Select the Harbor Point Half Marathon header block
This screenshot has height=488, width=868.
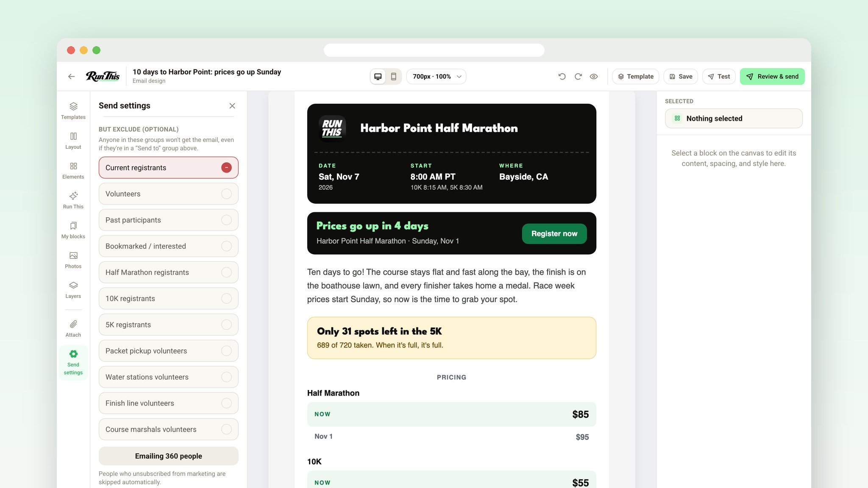tap(452, 154)
